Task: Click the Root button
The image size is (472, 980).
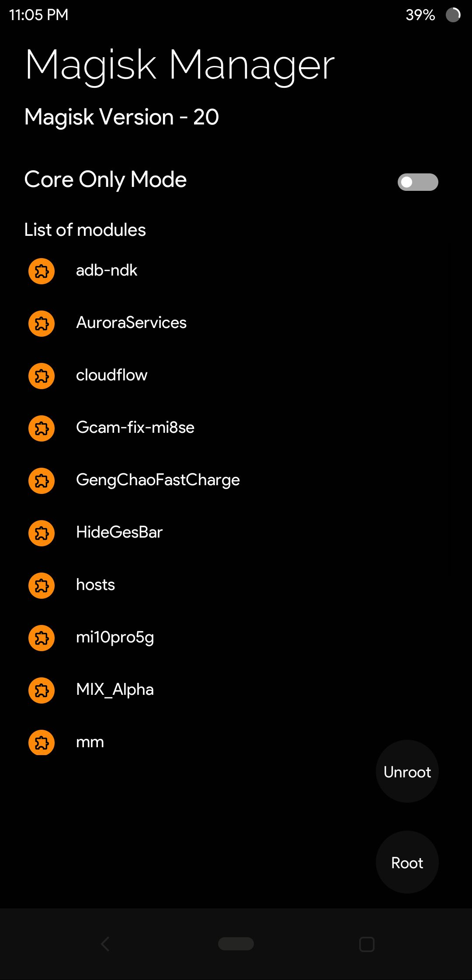Action: pyautogui.click(x=407, y=863)
